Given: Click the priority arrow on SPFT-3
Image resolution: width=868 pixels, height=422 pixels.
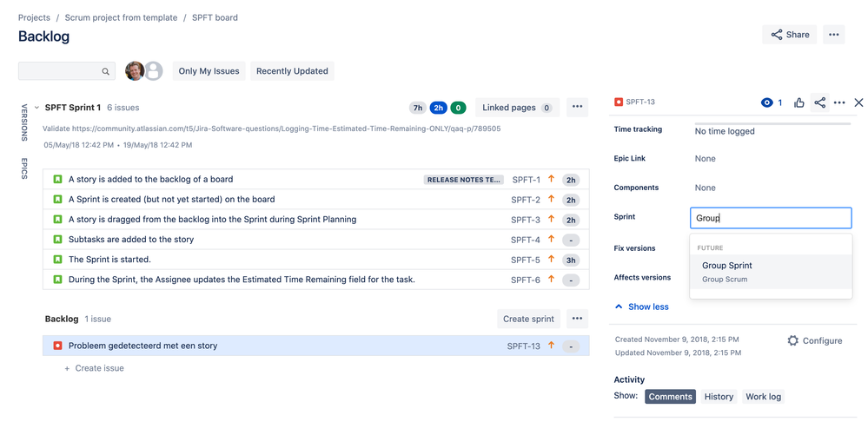Looking at the screenshot, I should click(551, 219).
